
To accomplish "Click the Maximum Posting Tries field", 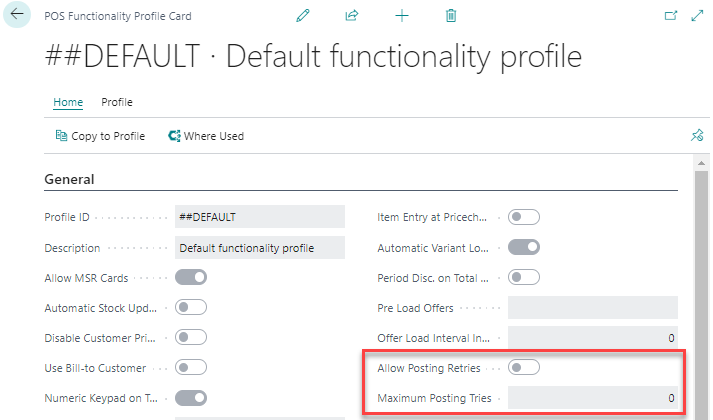I will tap(592, 398).
